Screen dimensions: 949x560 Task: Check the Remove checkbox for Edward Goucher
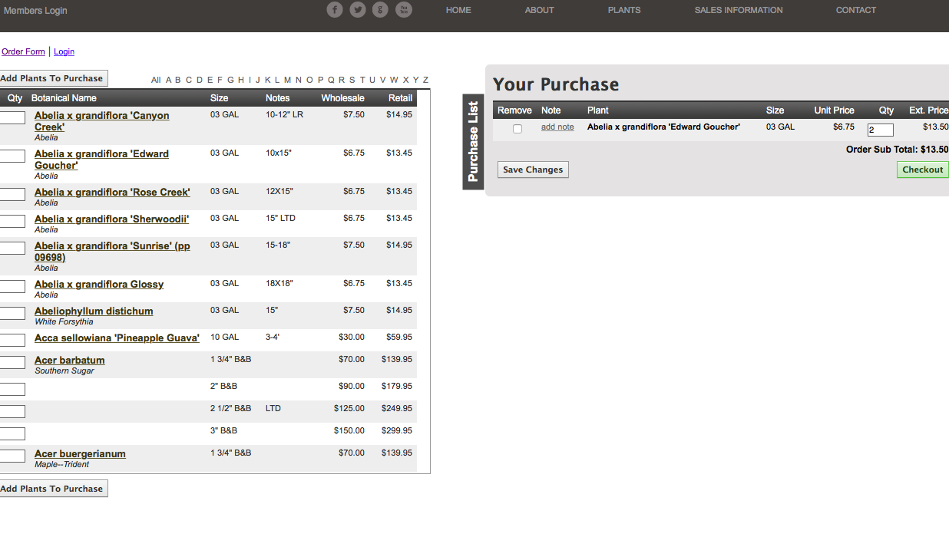[x=517, y=129]
